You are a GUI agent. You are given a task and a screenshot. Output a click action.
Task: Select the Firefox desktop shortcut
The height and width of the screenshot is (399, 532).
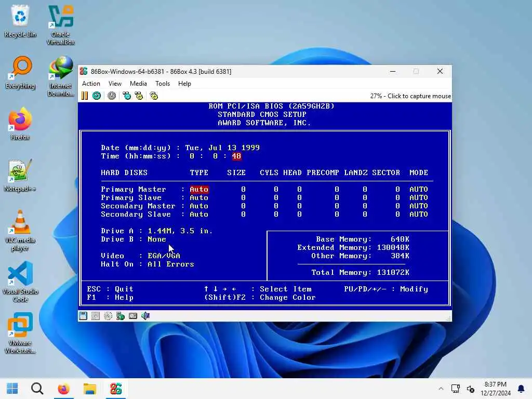point(20,124)
